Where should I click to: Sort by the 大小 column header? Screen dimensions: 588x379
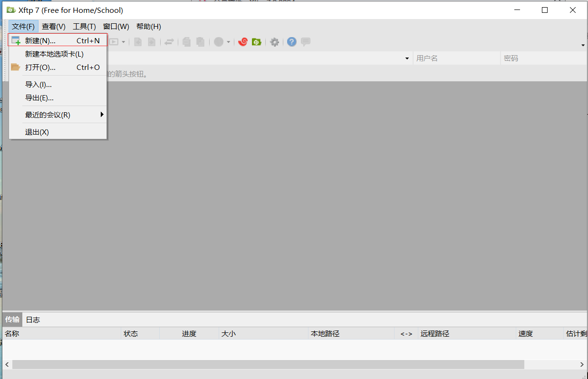coord(264,334)
